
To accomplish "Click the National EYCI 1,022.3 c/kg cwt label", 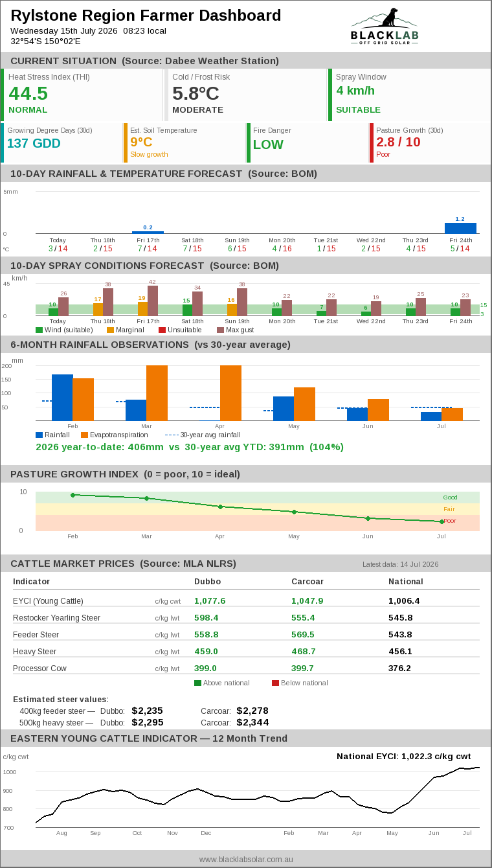I will pyautogui.click(x=403, y=757).
